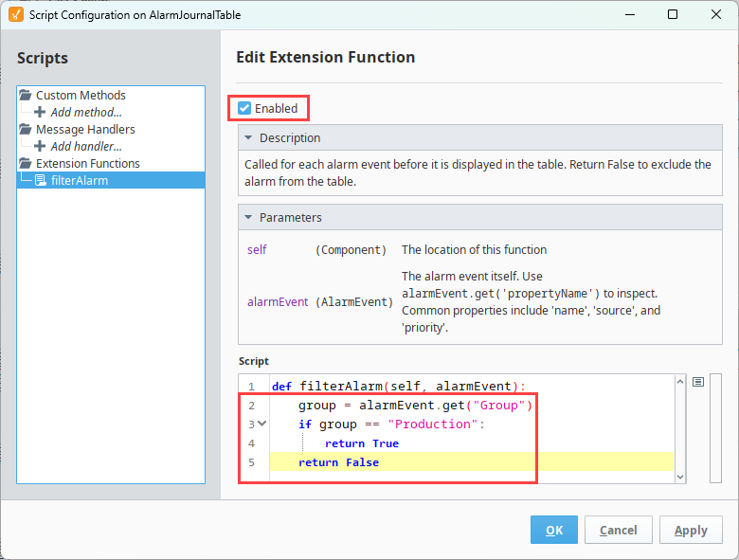This screenshot has width=739, height=560.
Task: Click the Custom Methods folder icon
Action: click(x=26, y=95)
